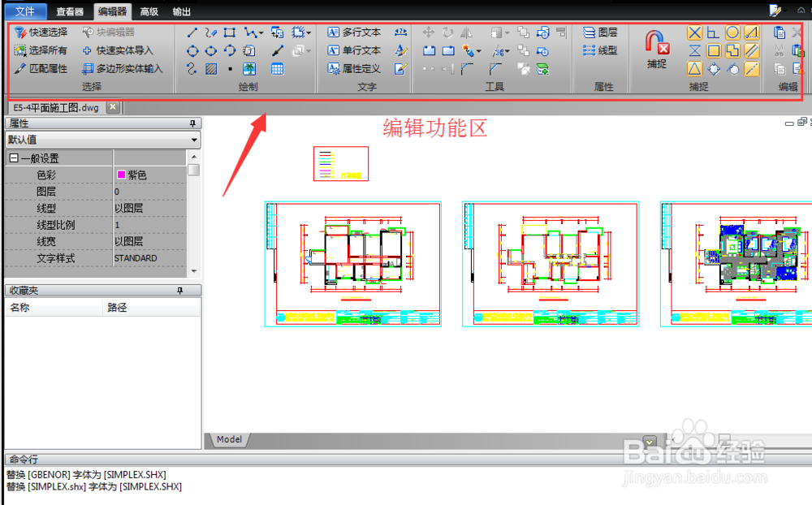Click the green layer add icon in tools
812x505 pixels.
tap(542, 69)
